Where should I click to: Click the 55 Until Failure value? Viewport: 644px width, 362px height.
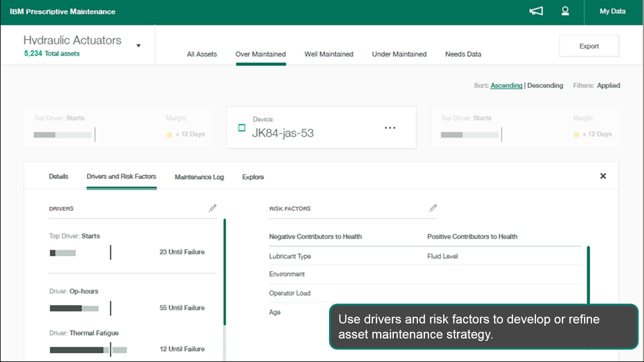[x=182, y=308]
